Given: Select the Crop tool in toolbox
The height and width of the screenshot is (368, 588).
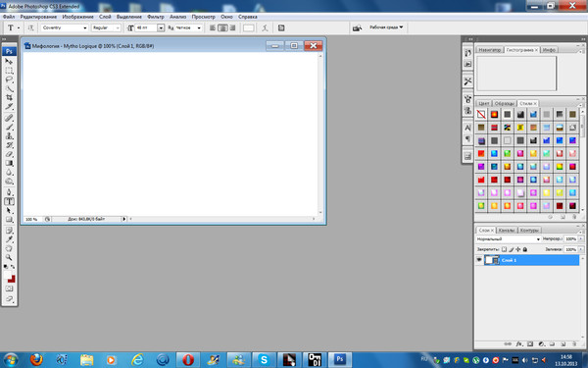Looking at the screenshot, I should (x=10, y=97).
